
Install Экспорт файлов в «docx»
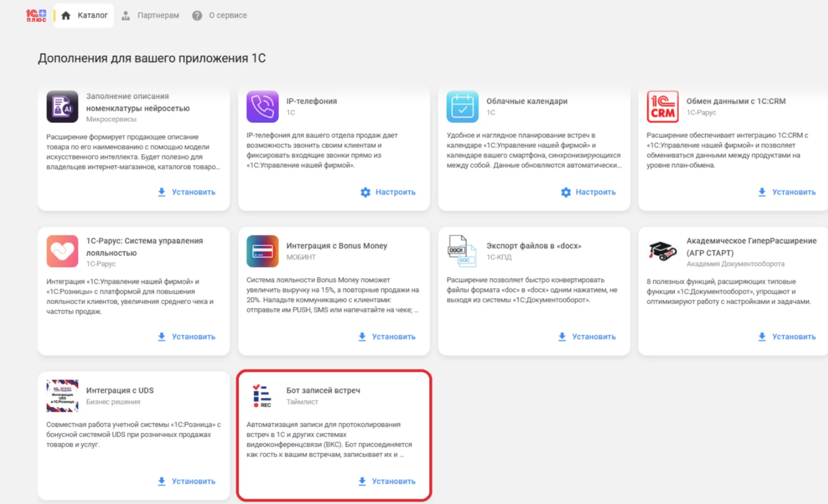587,337
